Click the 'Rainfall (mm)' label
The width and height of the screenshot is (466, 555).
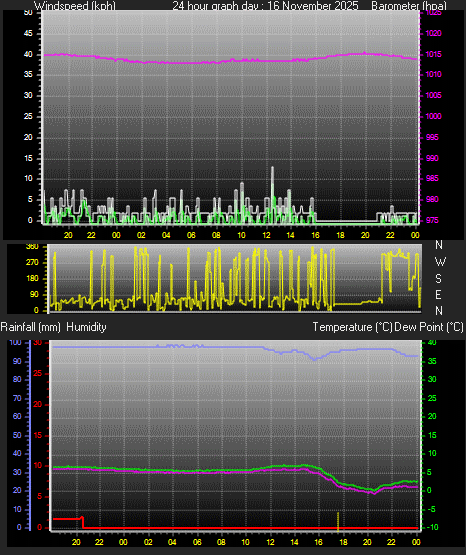(30, 327)
